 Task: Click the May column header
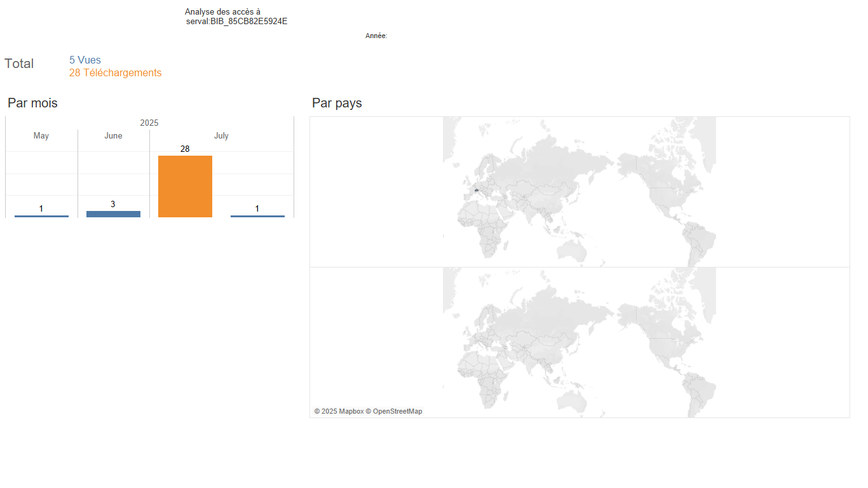[41, 136]
